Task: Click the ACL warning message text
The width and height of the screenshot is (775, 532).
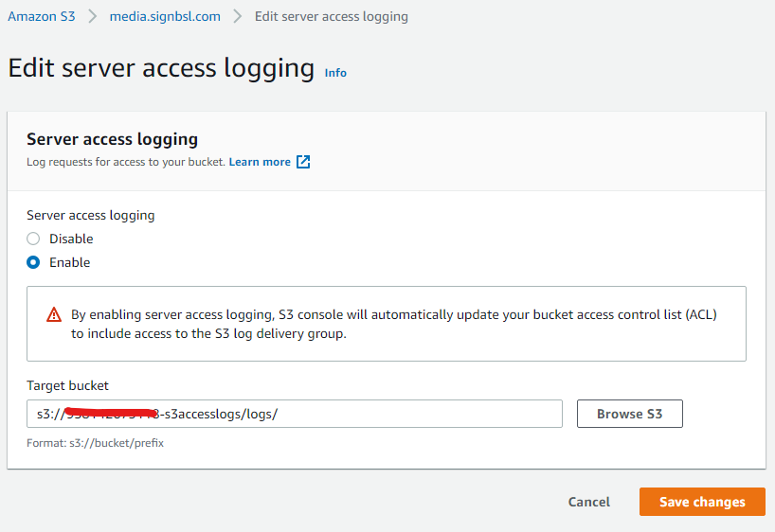Action: pyautogui.click(x=394, y=324)
